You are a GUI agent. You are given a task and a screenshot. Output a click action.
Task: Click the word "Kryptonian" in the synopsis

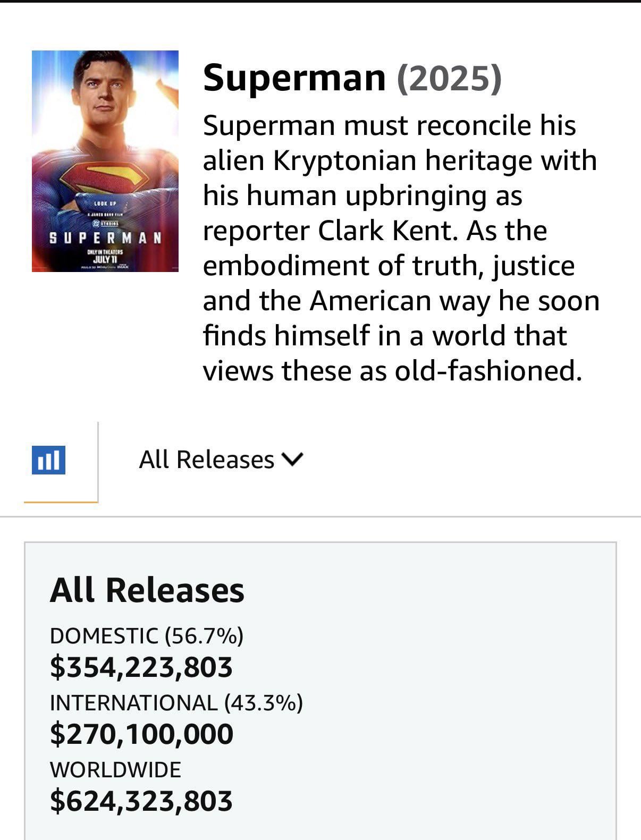[x=345, y=160]
